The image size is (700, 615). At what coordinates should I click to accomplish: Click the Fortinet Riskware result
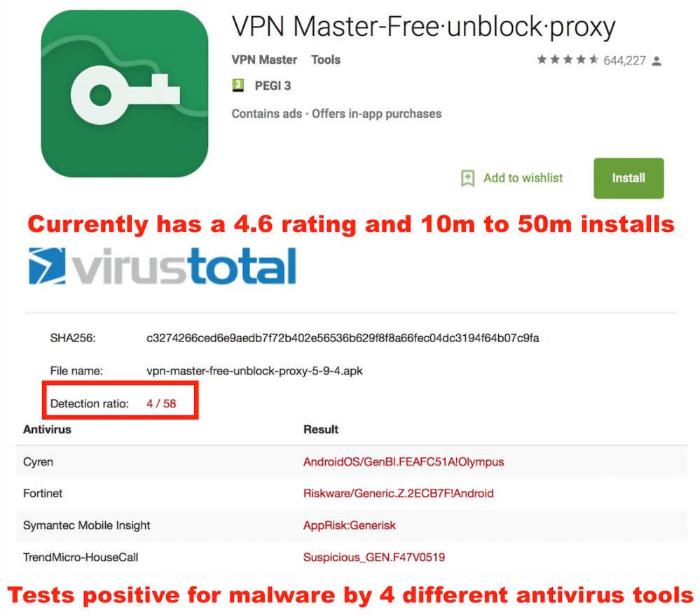(398, 494)
